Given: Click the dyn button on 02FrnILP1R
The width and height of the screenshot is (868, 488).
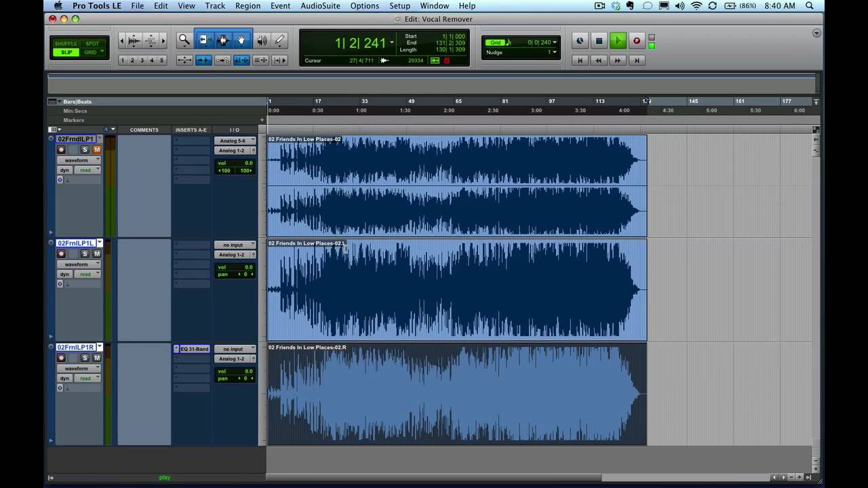Looking at the screenshot, I should [64, 378].
